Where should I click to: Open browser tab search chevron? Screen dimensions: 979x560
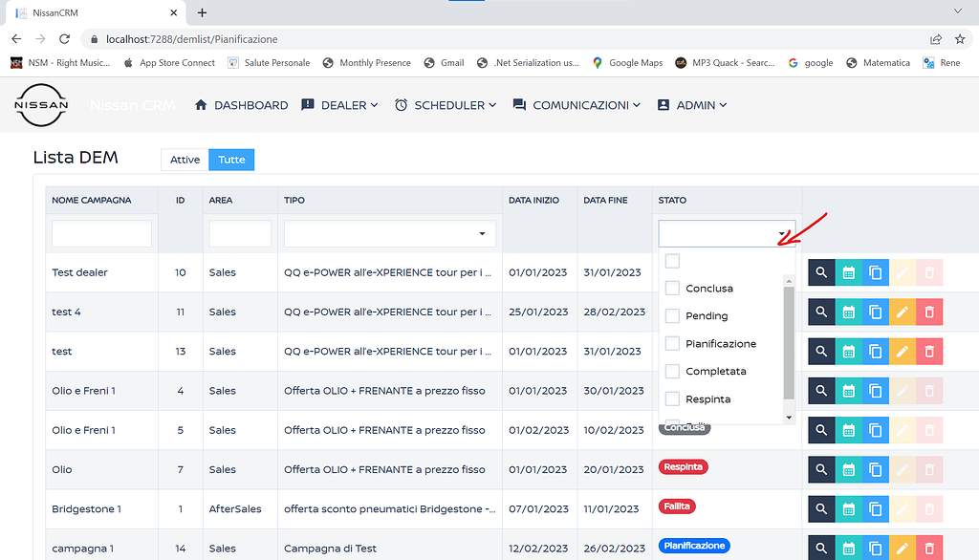pyautogui.click(x=958, y=11)
